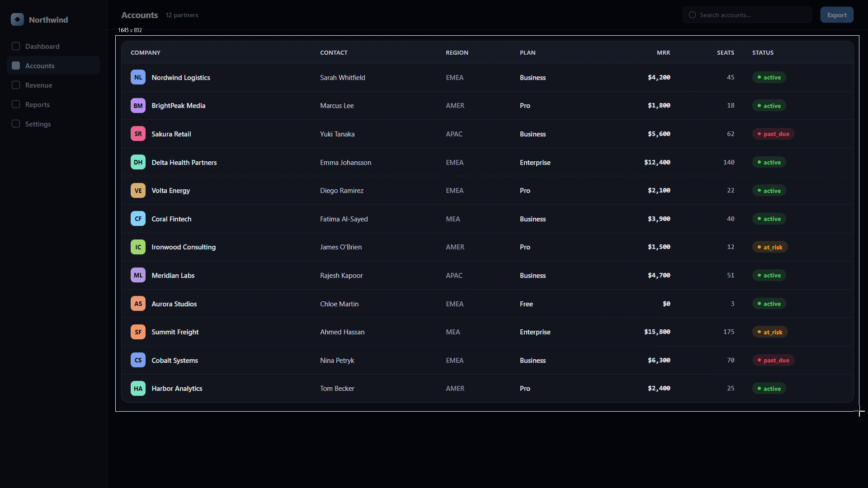Click the SR avatar for Sakura Retail
The image size is (868, 488).
[138, 134]
